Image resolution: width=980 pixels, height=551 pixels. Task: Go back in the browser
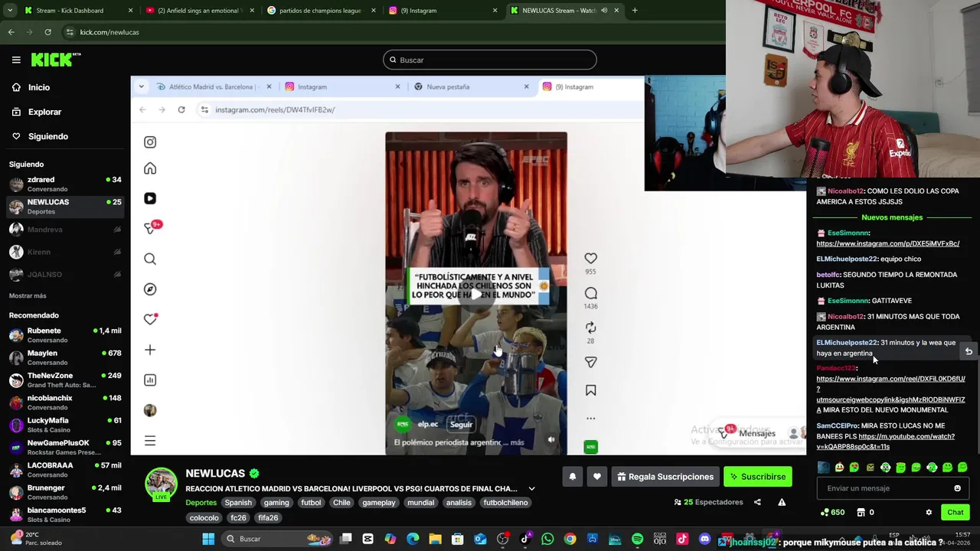11,32
